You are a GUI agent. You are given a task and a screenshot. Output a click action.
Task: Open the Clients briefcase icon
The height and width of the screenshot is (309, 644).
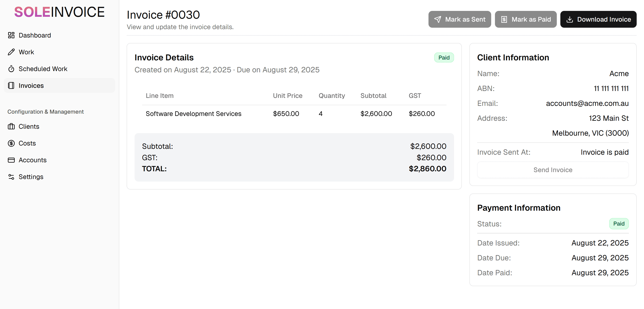(x=11, y=126)
